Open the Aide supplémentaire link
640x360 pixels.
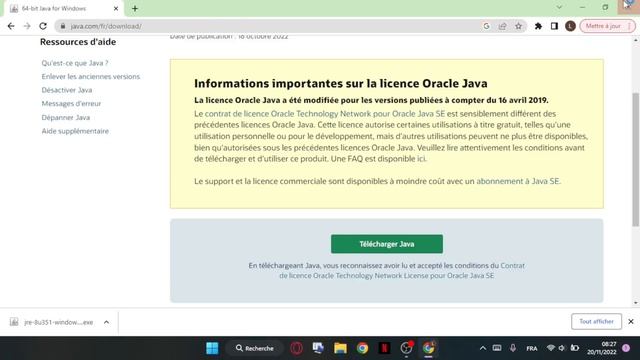click(75, 131)
